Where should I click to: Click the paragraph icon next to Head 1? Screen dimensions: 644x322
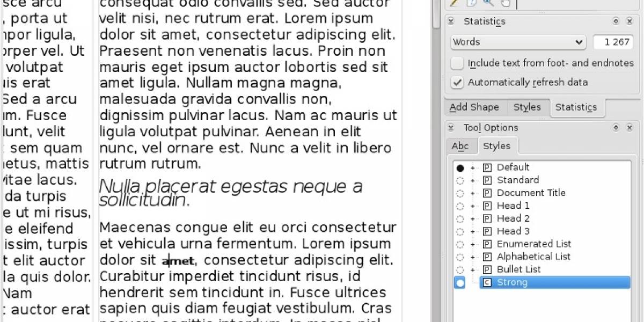(487, 206)
